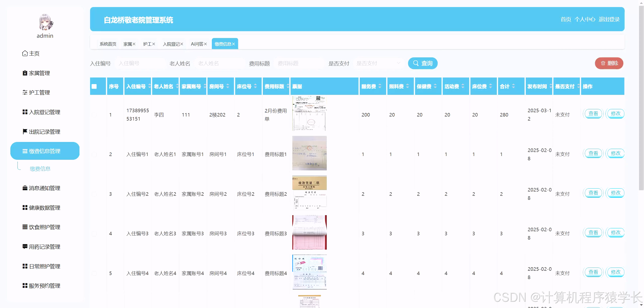
Task: Click the icon beside 家属管理
Action: (25, 73)
